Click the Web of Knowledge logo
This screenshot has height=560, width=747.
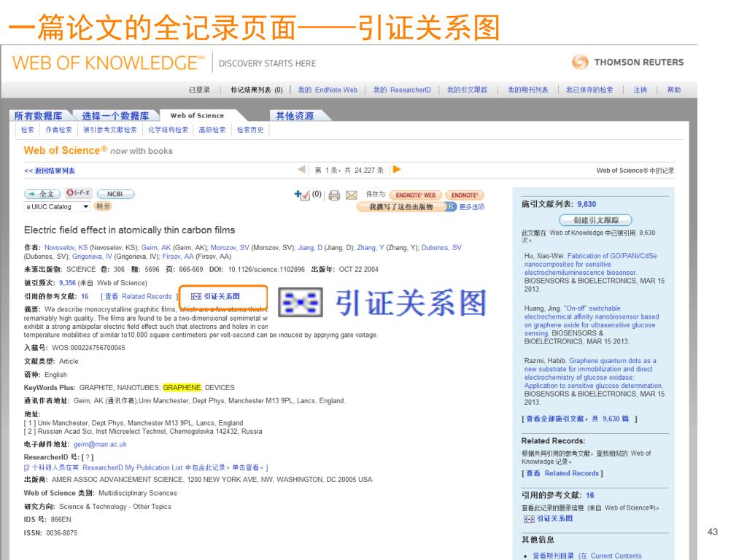pyautogui.click(x=108, y=63)
